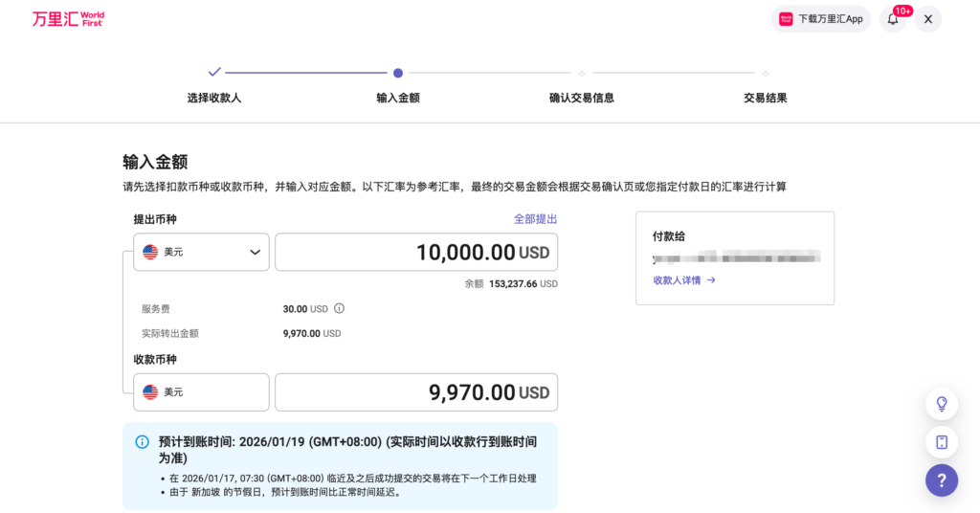Click the 9,970.00 USD receiving amount field
The image size is (980, 513).
click(x=416, y=391)
